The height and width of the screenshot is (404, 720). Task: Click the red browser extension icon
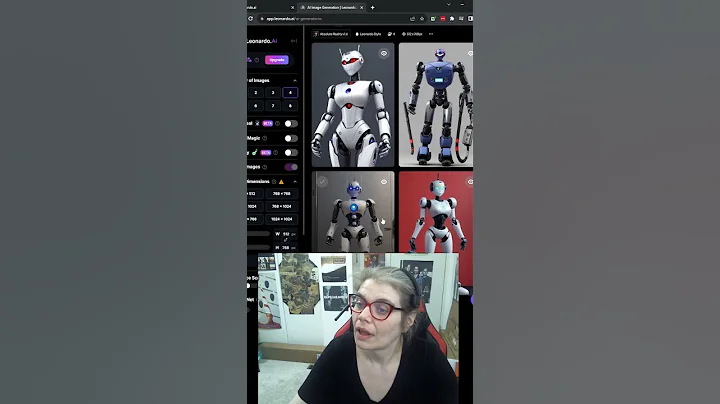click(x=443, y=19)
